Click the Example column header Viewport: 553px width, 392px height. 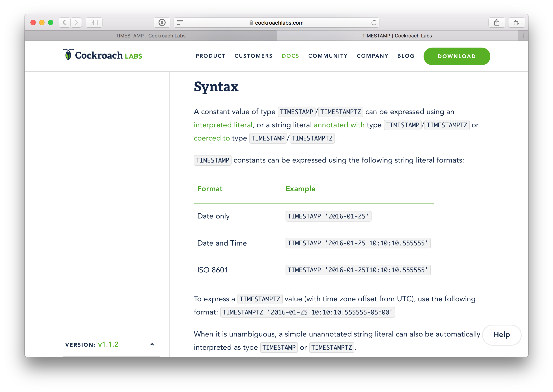(301, 189)
